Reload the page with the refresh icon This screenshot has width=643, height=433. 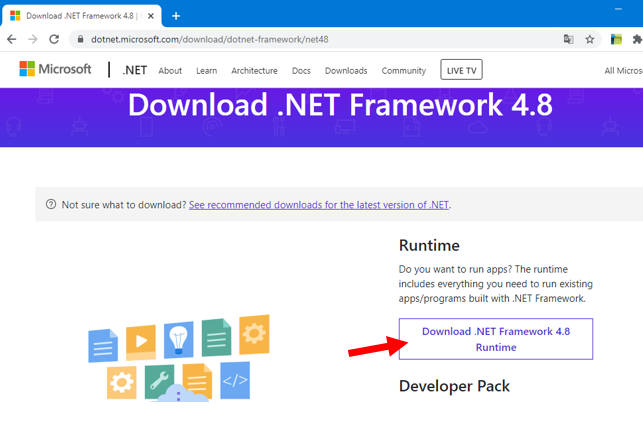click(x=54, y=39)
